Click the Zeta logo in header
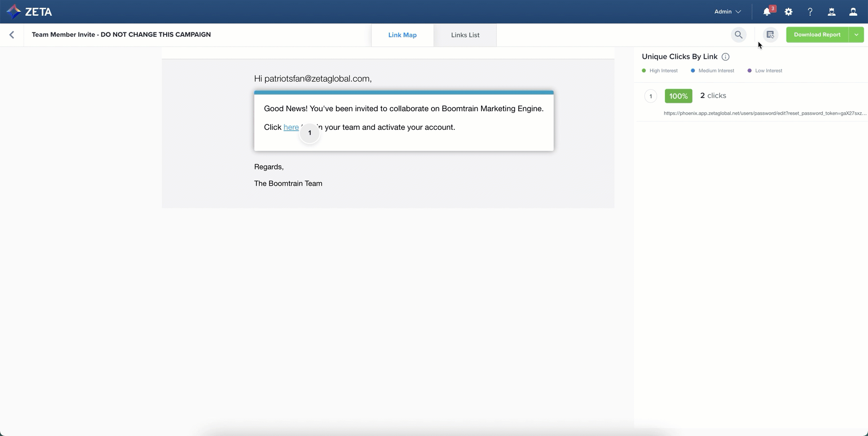This screenshot has height=436, width=868. (29, 12)
